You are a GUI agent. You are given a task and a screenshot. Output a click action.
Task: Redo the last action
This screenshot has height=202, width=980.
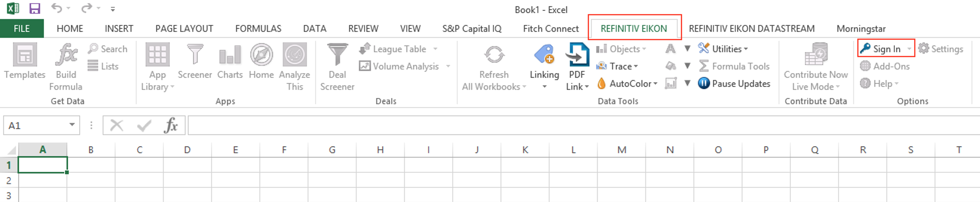(86, 8)
